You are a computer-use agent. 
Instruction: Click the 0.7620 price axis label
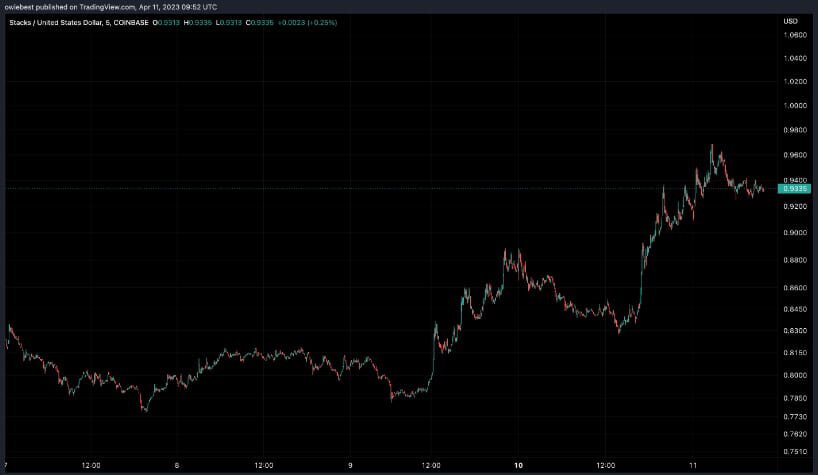(x=795, y=434)
